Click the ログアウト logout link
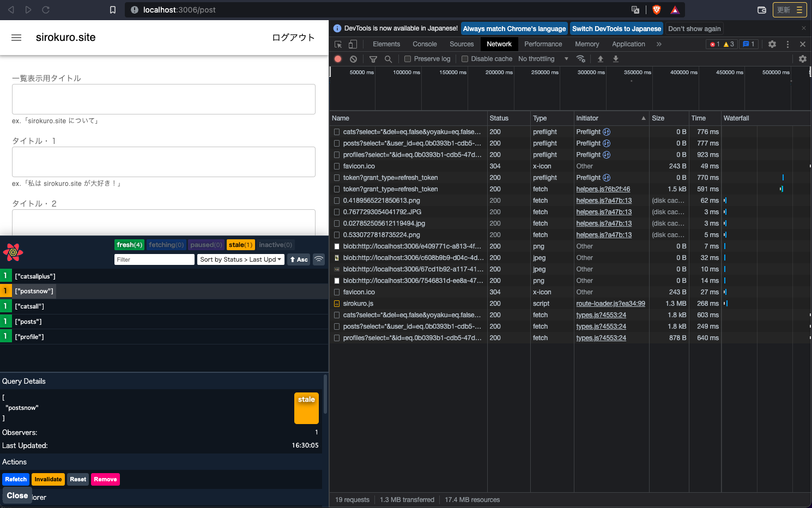The width and height of the screenshot is (812, 508). point(293,38)
